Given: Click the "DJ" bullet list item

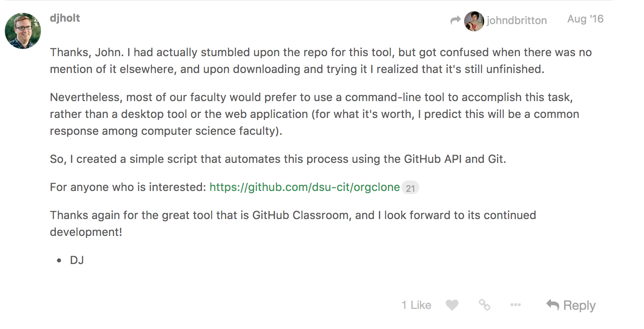Looking at the screenshot, I should pos(77,260).
